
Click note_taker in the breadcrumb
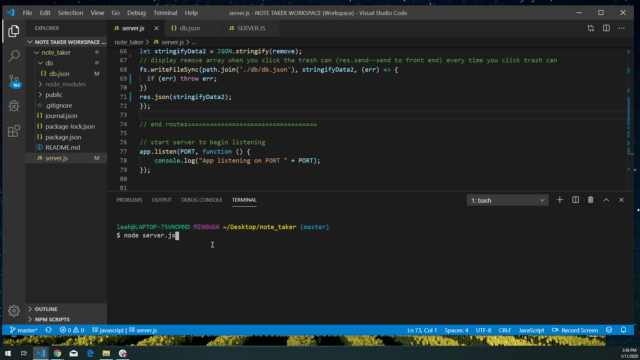click(x=129, y=42)
